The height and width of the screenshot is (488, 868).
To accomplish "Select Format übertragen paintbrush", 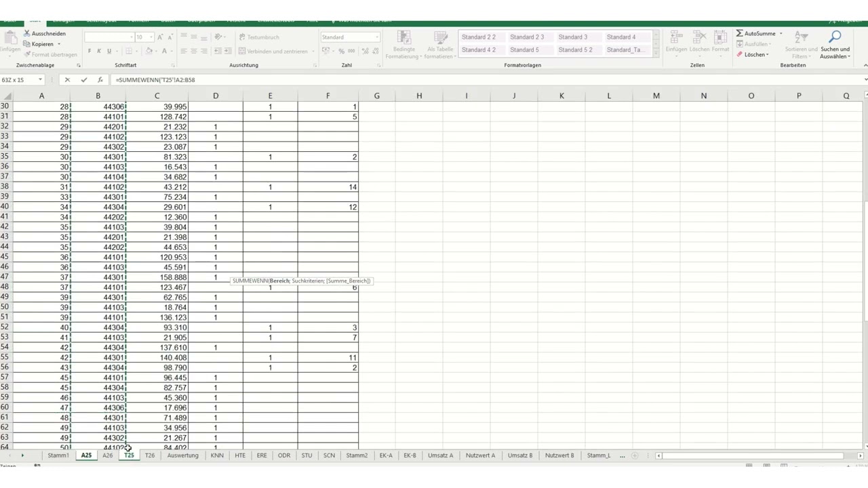I will point(26,54).
